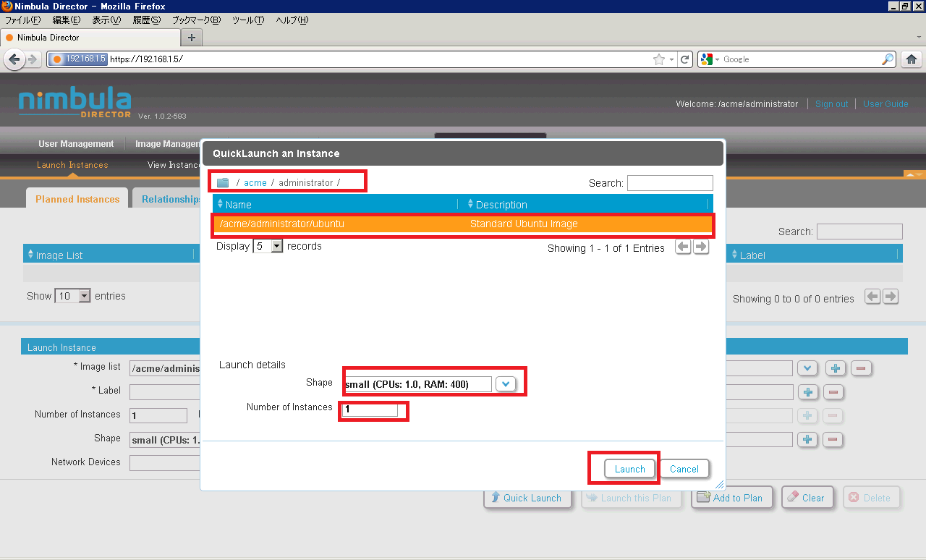Open the search engine selector dropdown arrow
Image resolution: width=926 pixels, height=560 pixels.
[717, 59]
